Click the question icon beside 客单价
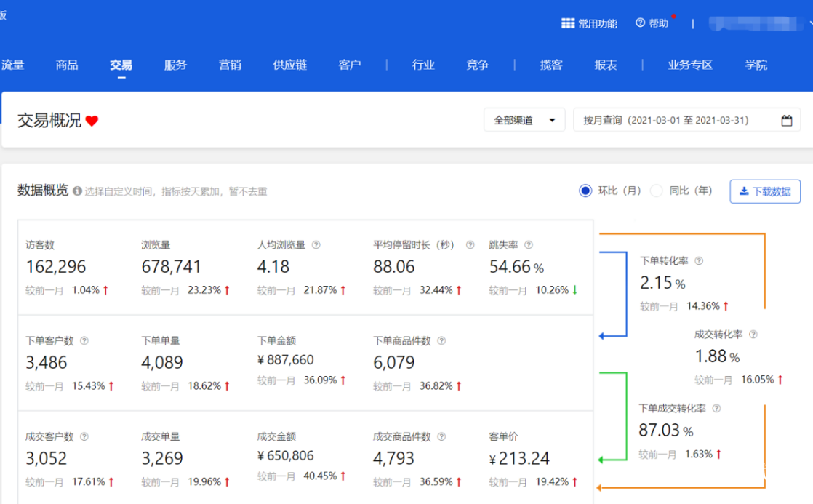Image resolution: width=813 pixels, height=504 pixels. tap(538, 436)
